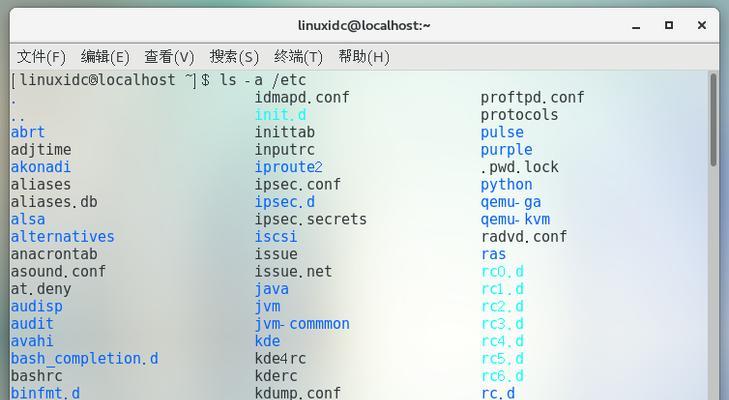The width and height of the screenshot is (729, 400).
Task: Click the 'akonadi' directory entry
Action: [40, 167]
